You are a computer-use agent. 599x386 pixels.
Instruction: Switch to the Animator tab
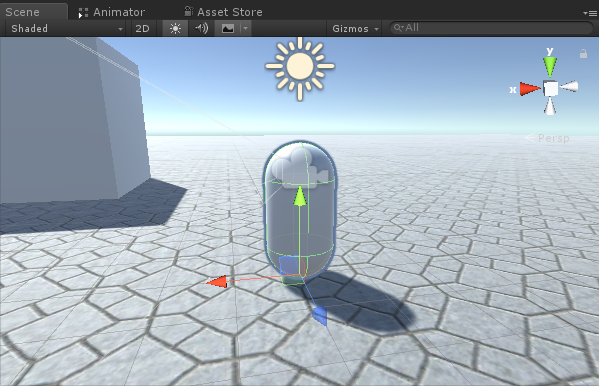(112, 12)
